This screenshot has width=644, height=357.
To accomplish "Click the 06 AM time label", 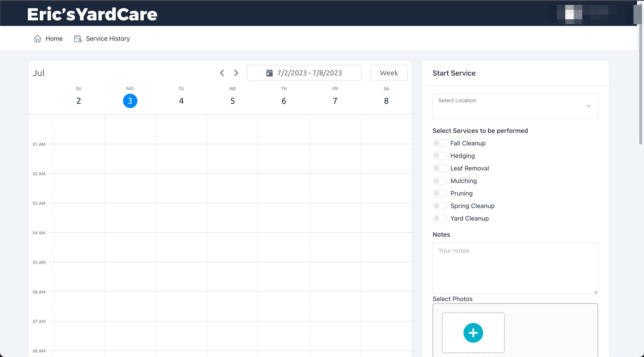I will (x=39, y=292).
